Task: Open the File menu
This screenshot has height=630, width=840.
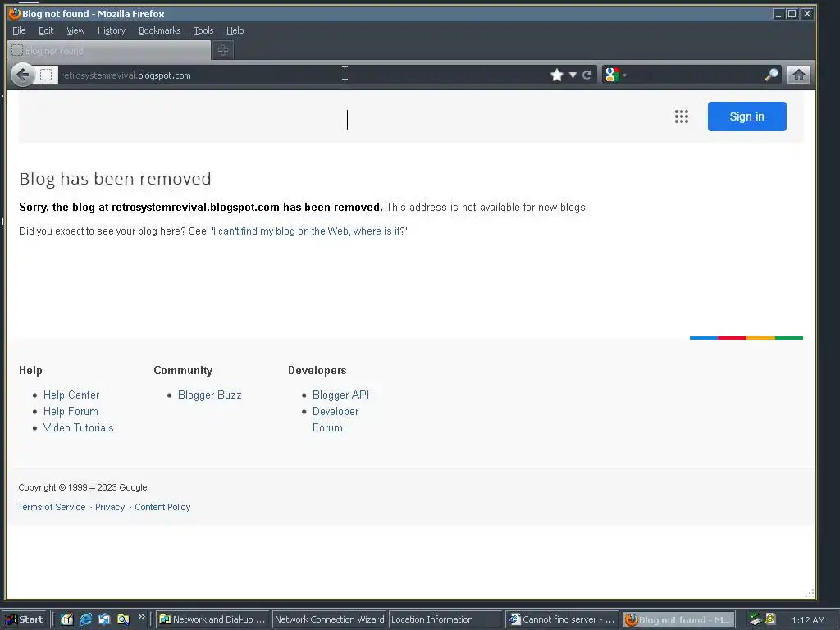Action: pyautogui.click(x=19, y=30)
